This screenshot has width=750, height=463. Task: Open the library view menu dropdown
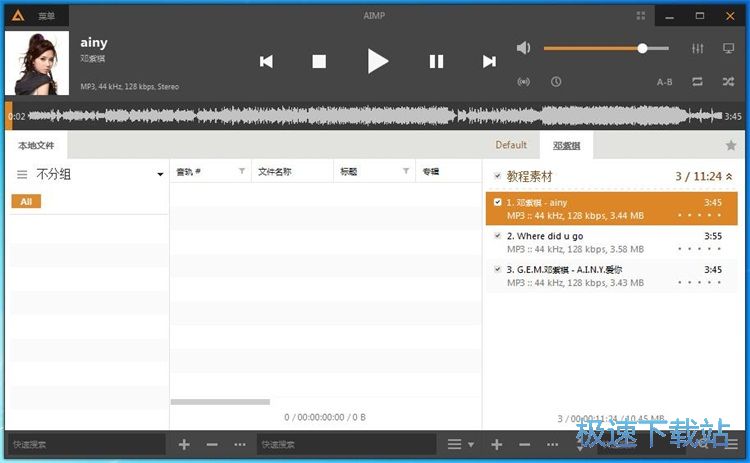(461, 445)
